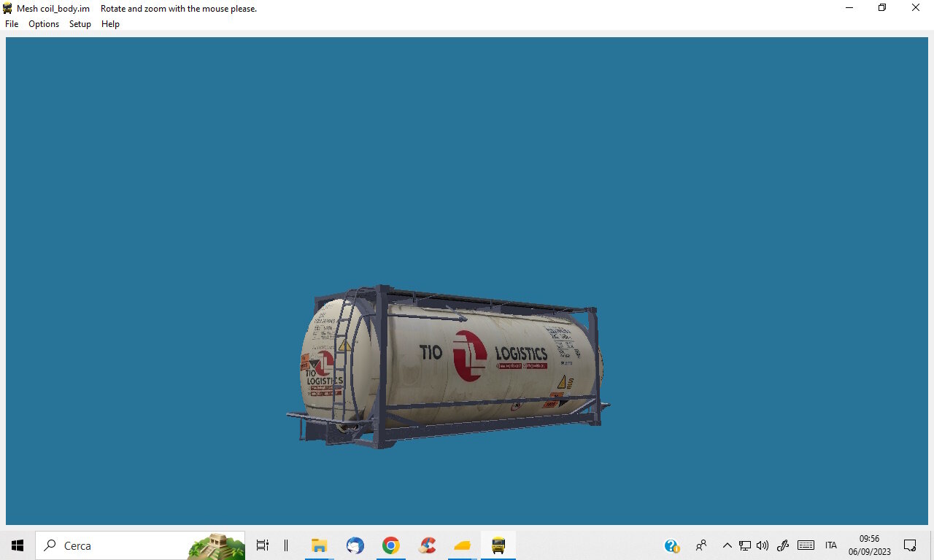Open the Help menu
This screenshot has height=560, width=934.
tap(110, 24)
